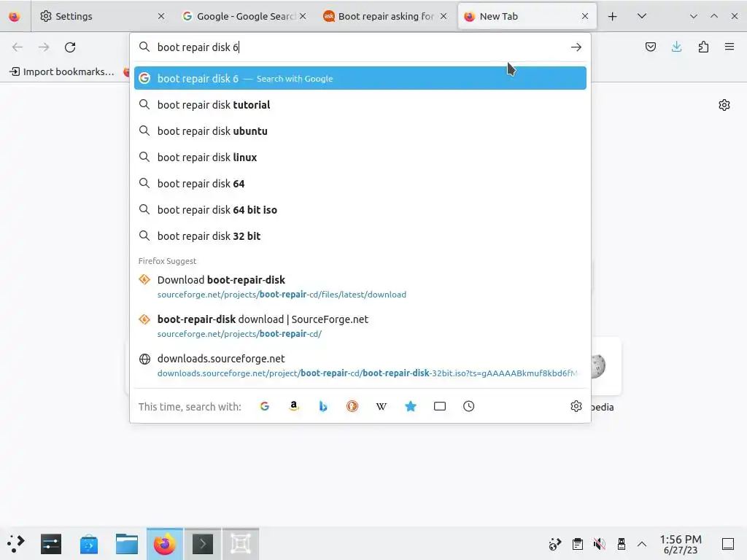This screenshot has height=560, width=747.
Task: Open Dolphin file manager from taskbar
Action: coord(127,544)
